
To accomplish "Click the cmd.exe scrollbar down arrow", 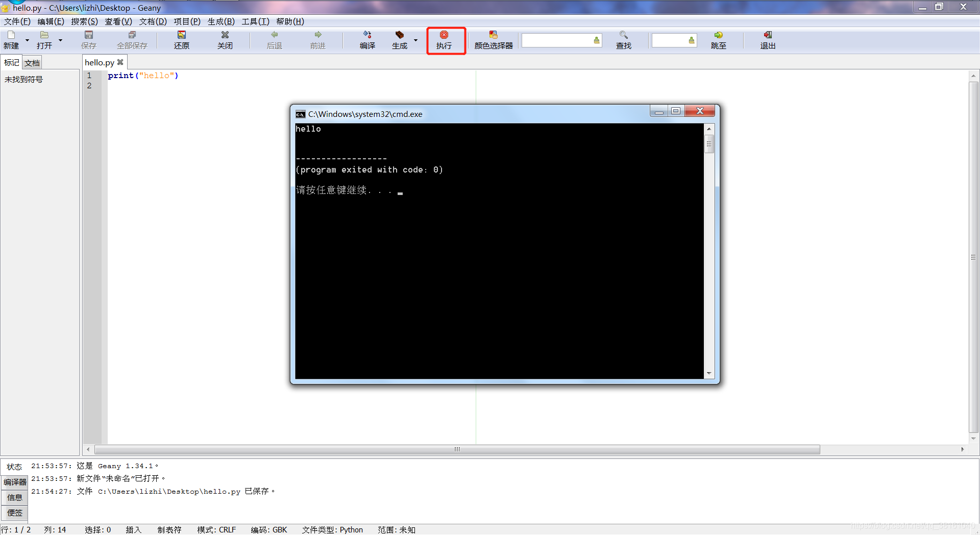I will (709, 374).
